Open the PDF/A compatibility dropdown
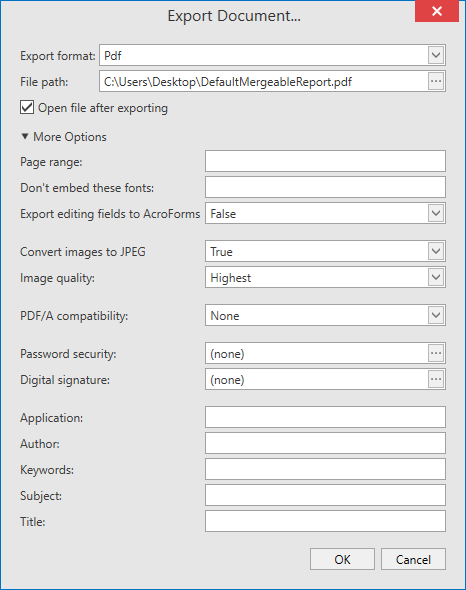466x590 pixels. coord(436,315)
